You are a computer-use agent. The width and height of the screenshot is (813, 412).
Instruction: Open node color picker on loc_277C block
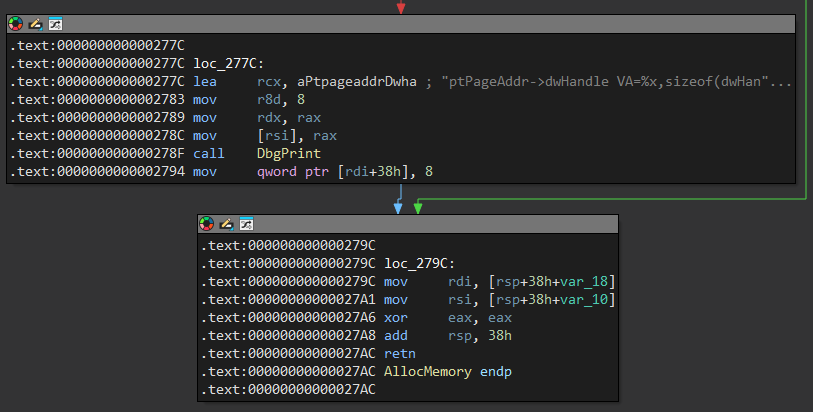(16, 23)
